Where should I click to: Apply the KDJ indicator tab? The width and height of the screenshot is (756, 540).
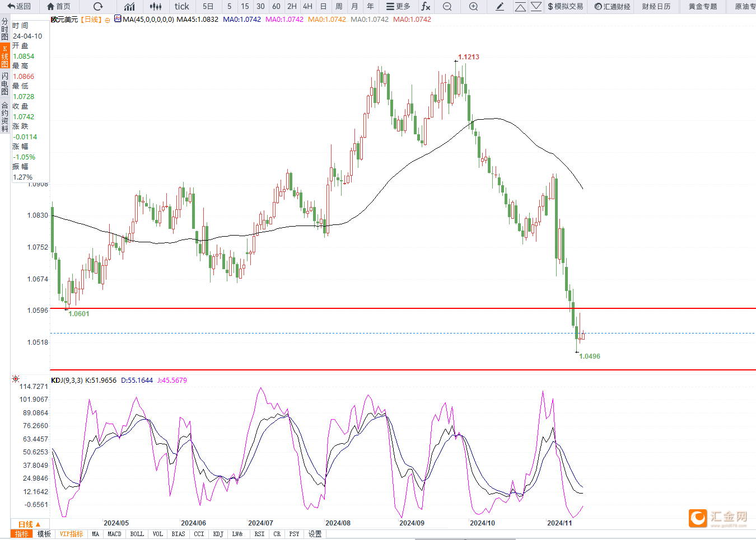(218, 534)
